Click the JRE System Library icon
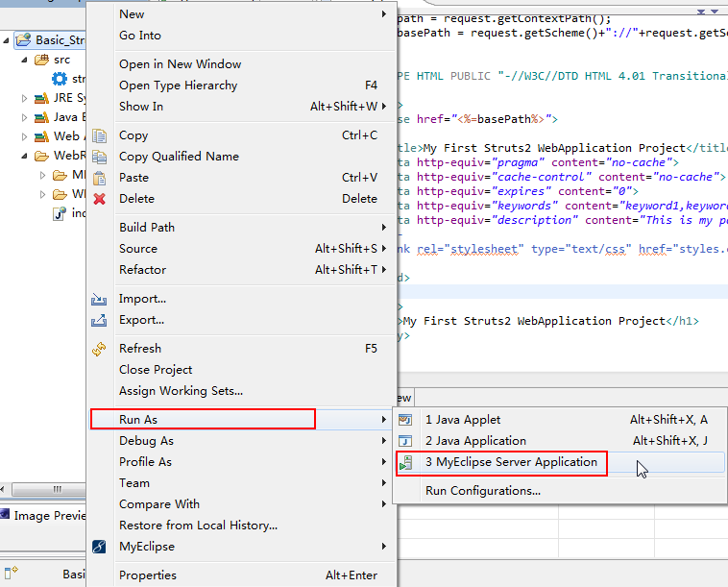The image size is (728, 587). (42, 98)
